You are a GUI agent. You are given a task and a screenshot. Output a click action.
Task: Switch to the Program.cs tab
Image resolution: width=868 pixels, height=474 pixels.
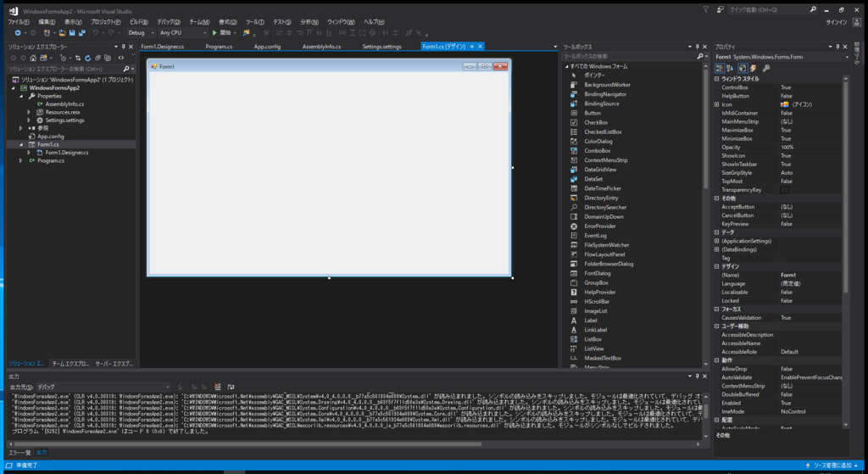(220, 47)
